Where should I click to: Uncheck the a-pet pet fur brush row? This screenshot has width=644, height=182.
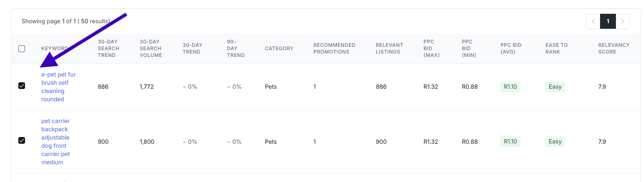(22, 86)
